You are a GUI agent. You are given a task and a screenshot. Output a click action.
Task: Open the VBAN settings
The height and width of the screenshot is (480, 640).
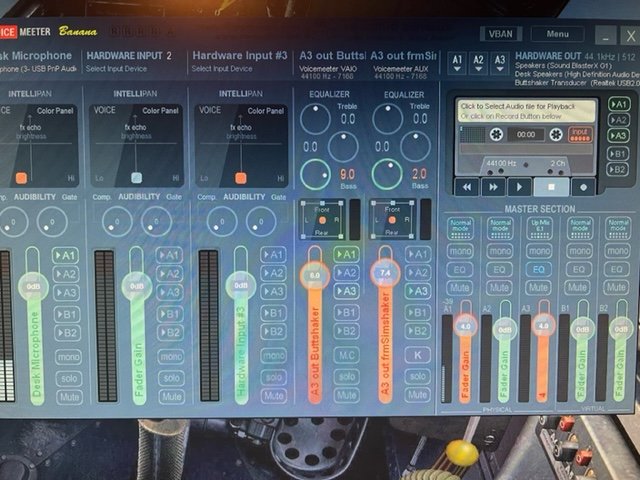coord(500,34)
